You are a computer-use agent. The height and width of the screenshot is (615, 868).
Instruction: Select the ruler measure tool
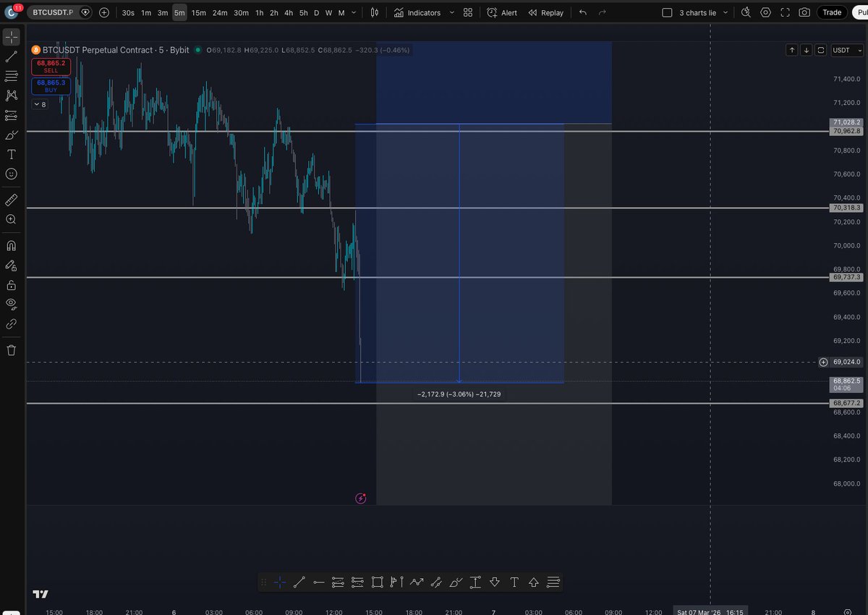[x=12, y=199]
